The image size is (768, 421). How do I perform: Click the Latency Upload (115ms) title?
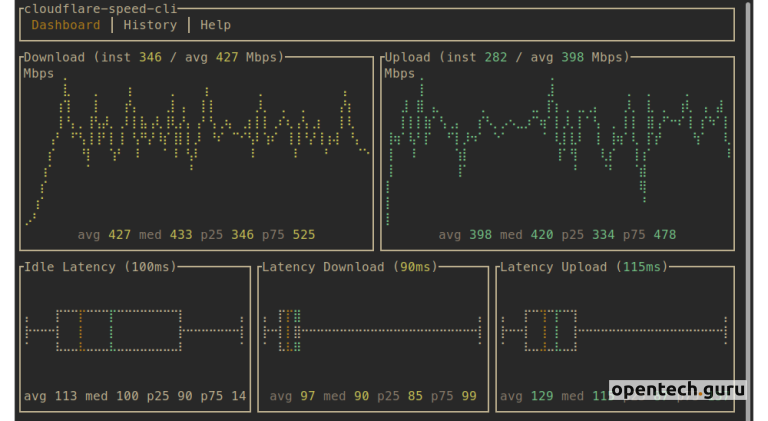click(x=584, y=267)
